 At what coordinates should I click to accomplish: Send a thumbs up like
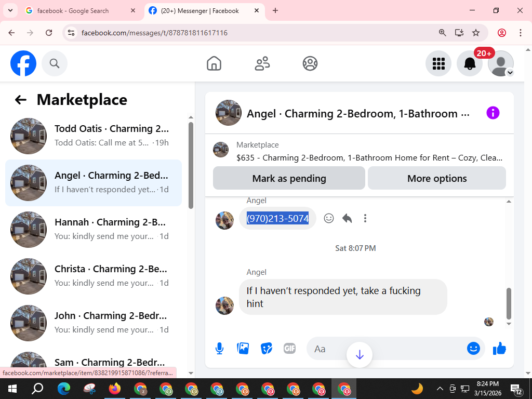point(499,349)
